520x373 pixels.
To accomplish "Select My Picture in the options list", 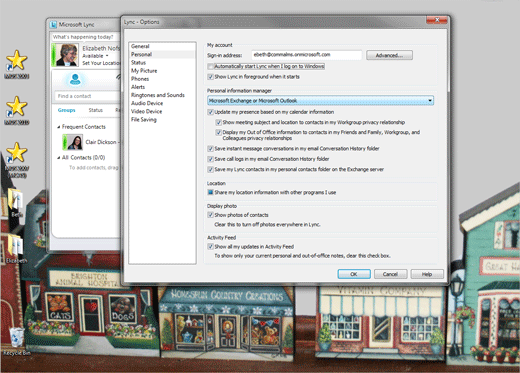I will point(144,71).
